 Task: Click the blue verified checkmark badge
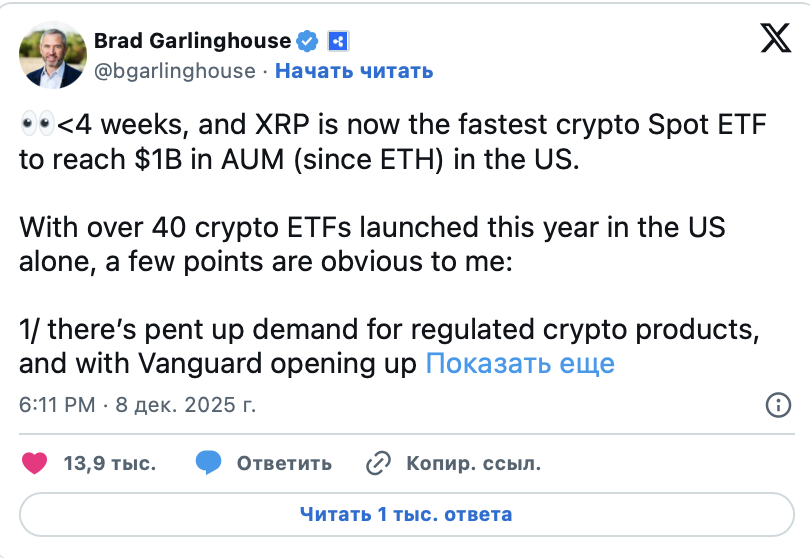[x=310, y=41]
